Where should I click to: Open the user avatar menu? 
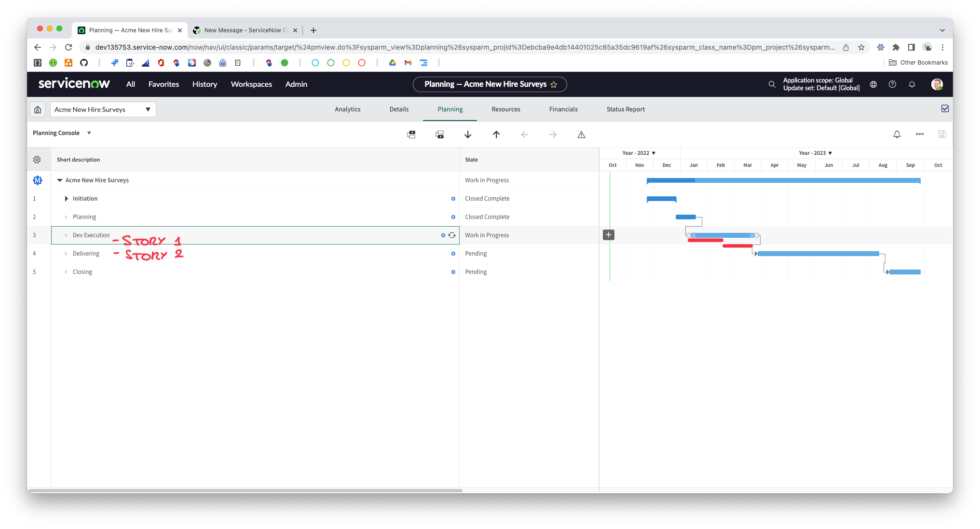[937, 84]
